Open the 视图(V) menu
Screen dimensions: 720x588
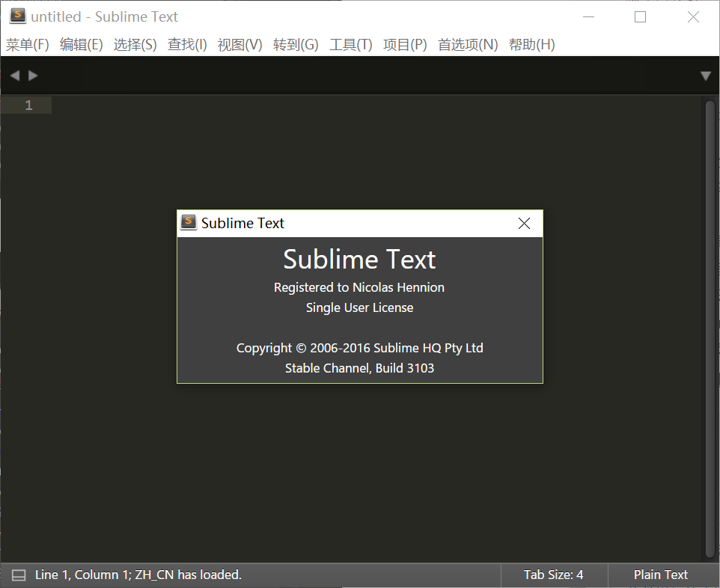[240, 45]
